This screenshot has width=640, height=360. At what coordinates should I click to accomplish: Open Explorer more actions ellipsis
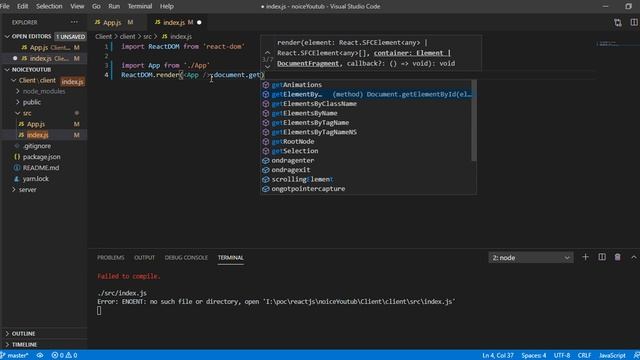click(x=74, y=22)
